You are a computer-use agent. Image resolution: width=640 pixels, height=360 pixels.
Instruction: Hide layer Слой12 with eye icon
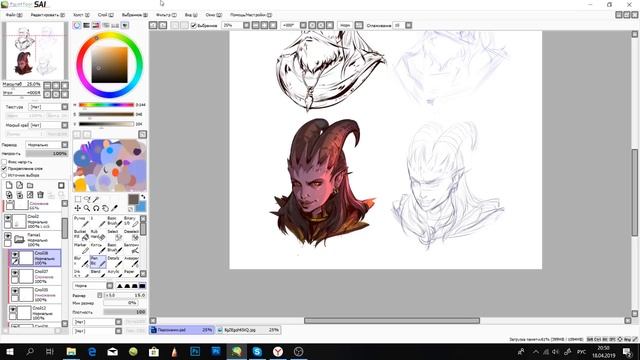click(x=13, y=310)
